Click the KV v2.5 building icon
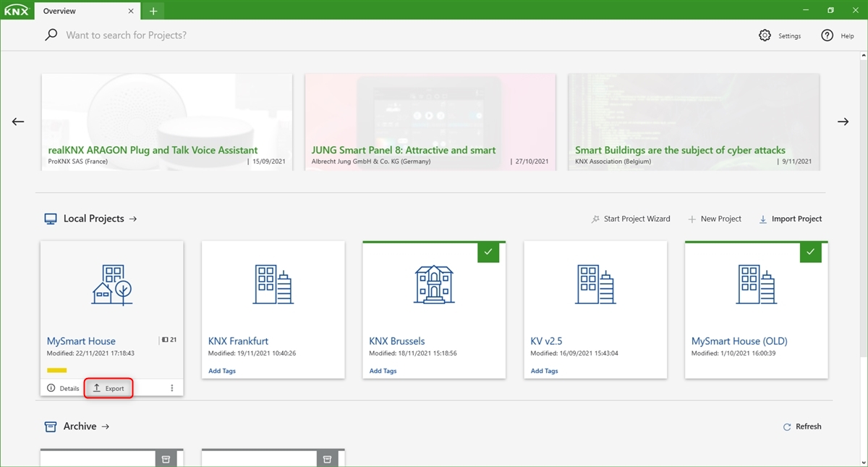 [595, 285]
